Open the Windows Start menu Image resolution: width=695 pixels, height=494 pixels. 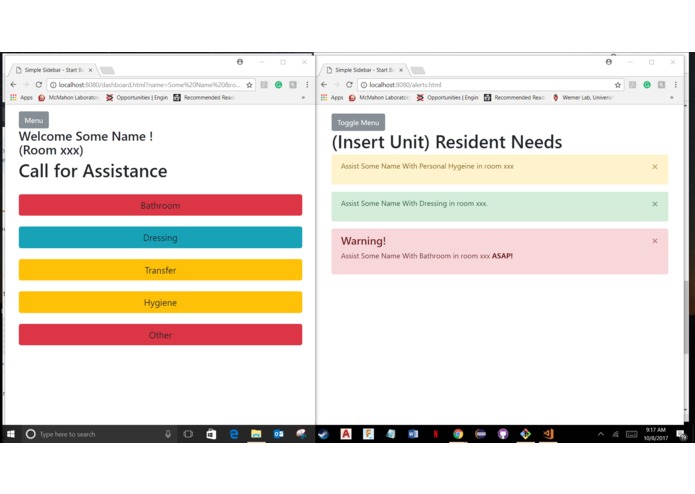click(11, 434)
